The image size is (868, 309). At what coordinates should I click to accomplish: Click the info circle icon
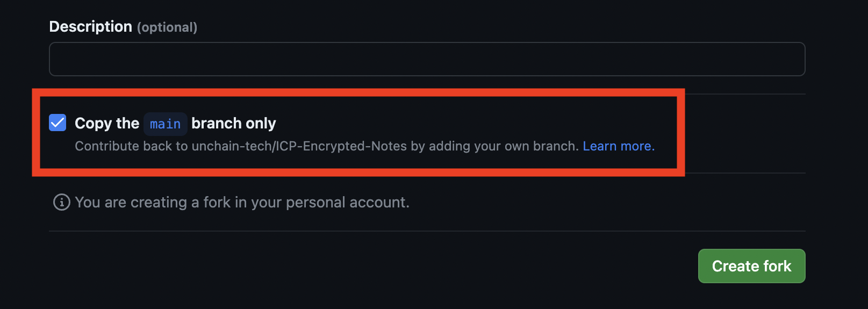pos(62,202)
